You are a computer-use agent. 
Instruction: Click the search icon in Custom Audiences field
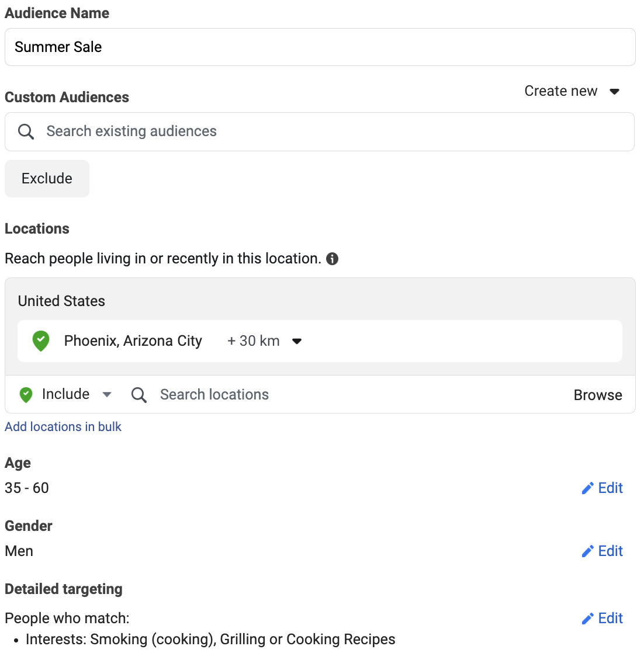(26, 131)
